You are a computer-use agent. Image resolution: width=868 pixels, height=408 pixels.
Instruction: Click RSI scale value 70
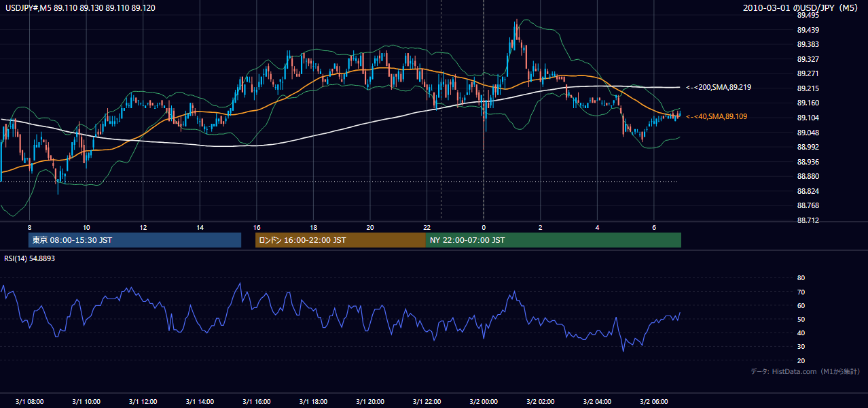[x=801, y=292]
